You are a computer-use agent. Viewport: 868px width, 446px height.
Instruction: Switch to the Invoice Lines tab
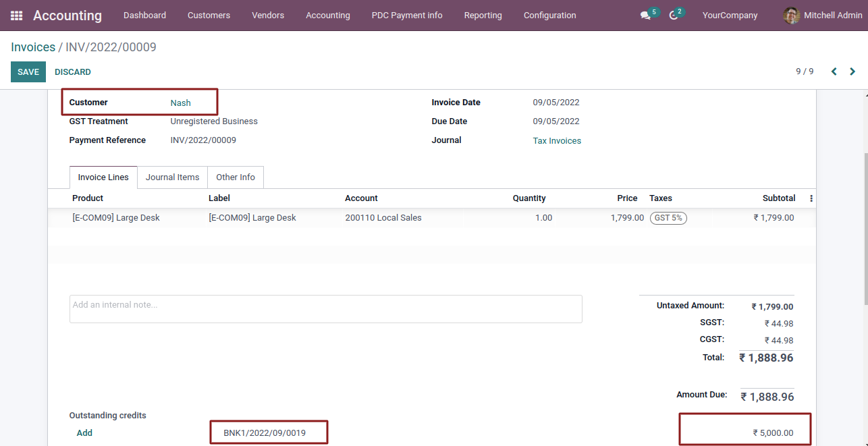coord(103,177)
